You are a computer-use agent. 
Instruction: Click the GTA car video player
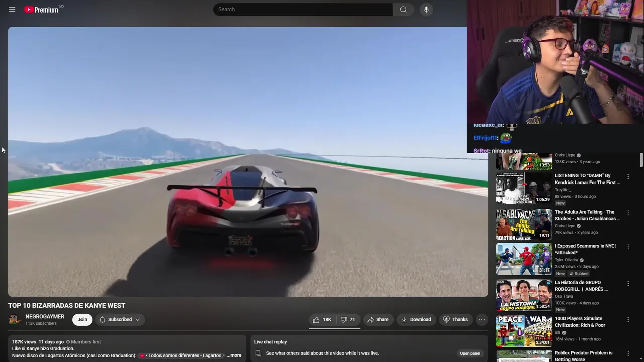(x=248, y=161)
